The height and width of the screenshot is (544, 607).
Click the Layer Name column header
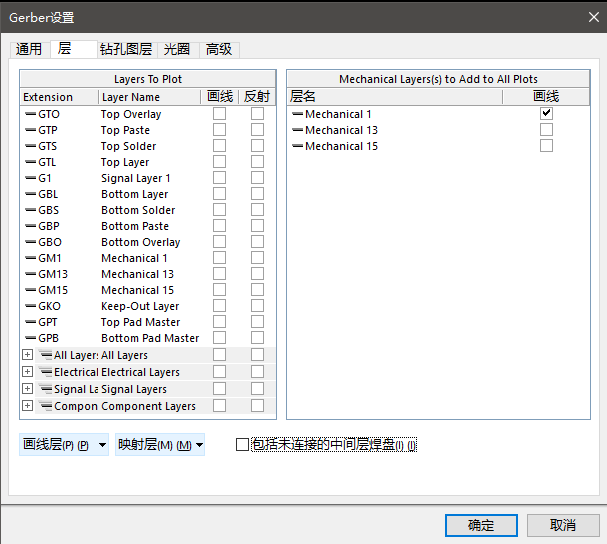pos(149,97)
